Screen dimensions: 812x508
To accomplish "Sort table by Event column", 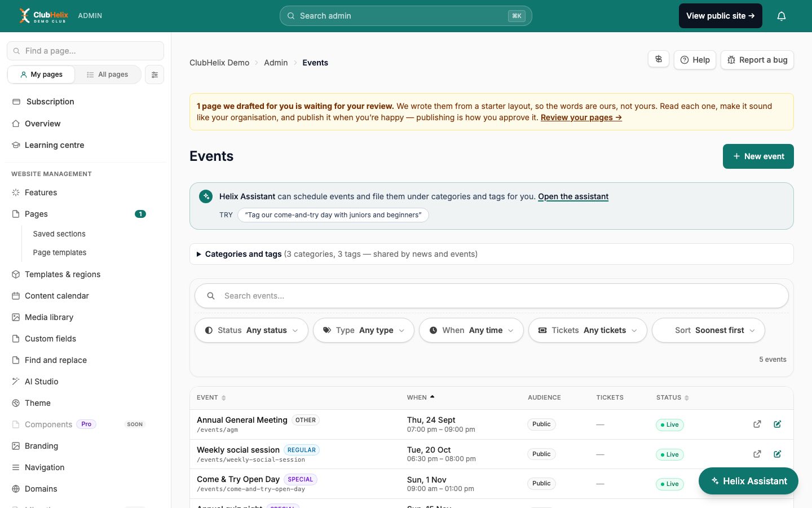I will click(x=211, y=397).
